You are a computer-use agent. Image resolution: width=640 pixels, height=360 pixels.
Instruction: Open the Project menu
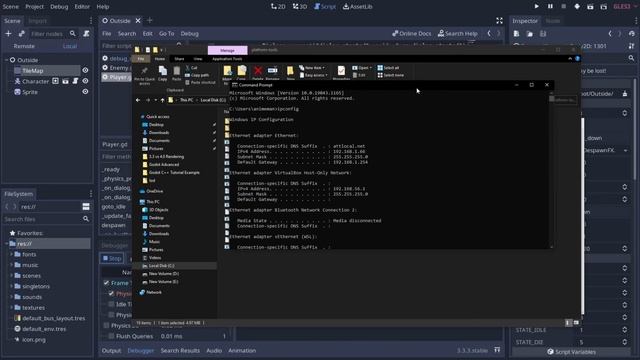(34, 7)
